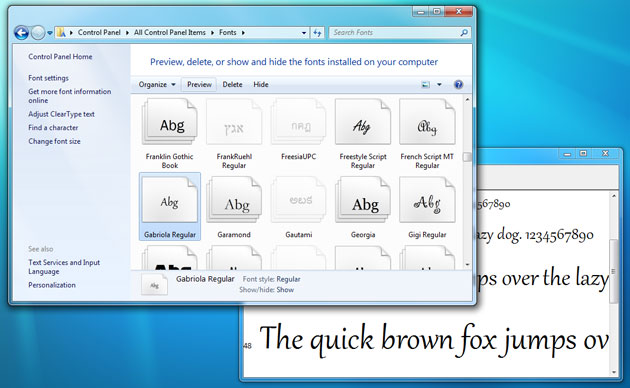Click scroll up arrow in font preview window

click(614, 196)
